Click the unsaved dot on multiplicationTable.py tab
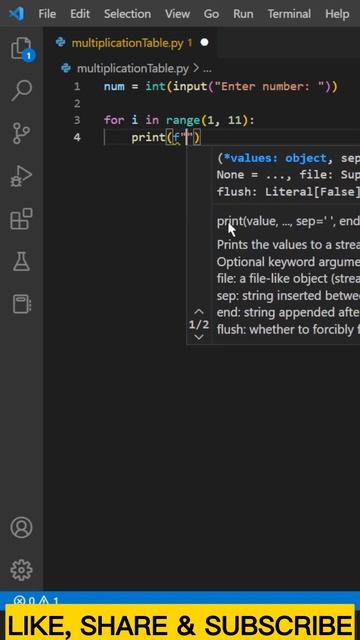This screenshot has height=640, width=360. 204,42
